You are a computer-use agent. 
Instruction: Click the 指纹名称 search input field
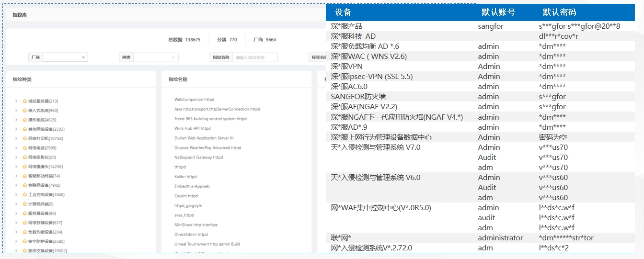(255, 57)
